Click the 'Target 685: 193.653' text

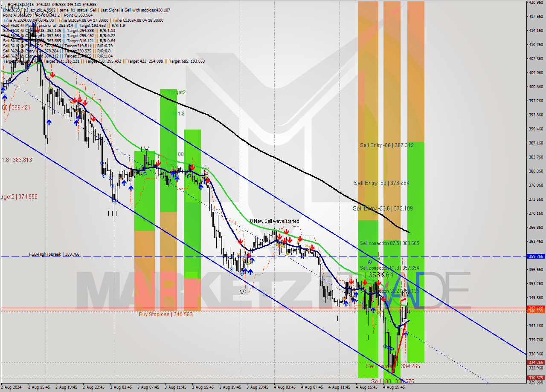187,61
